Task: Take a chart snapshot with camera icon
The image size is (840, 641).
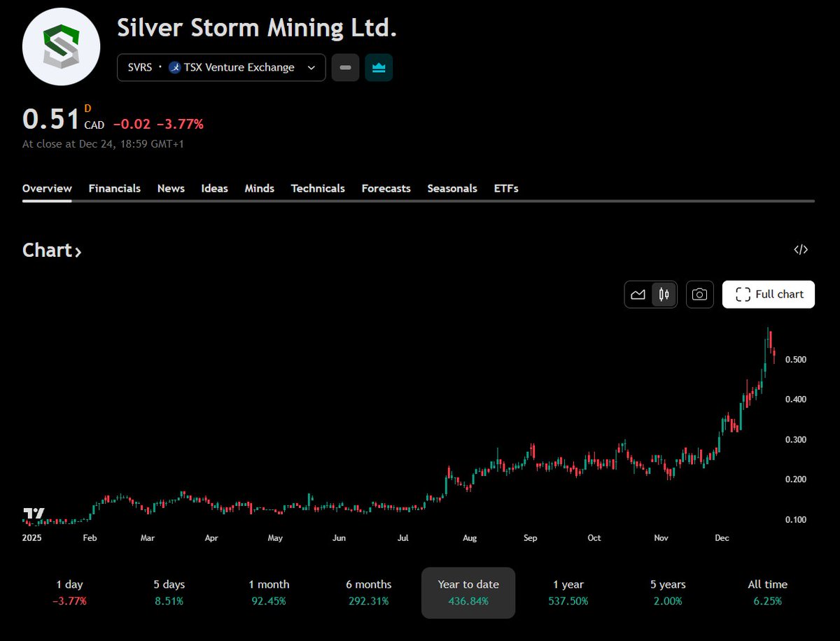Action: click(x=699, y=295)
